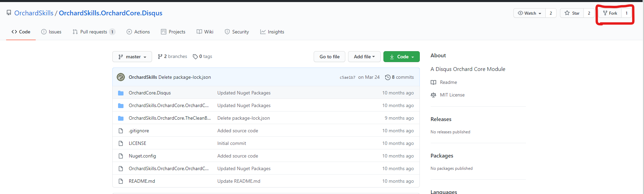The height and width of the screenshot is (194, 644).
Task: Expand the Add file dropdown
Action: [x=364, y=57]
